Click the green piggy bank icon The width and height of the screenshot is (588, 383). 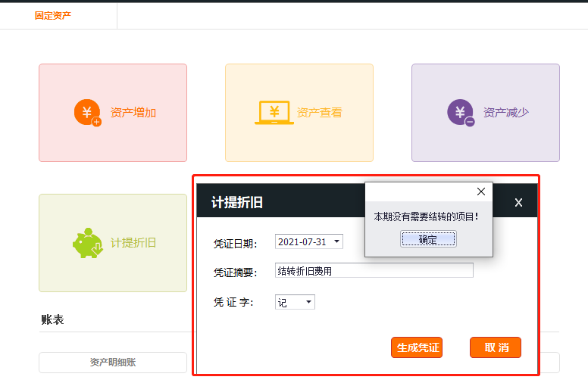[x=87, y=243]
